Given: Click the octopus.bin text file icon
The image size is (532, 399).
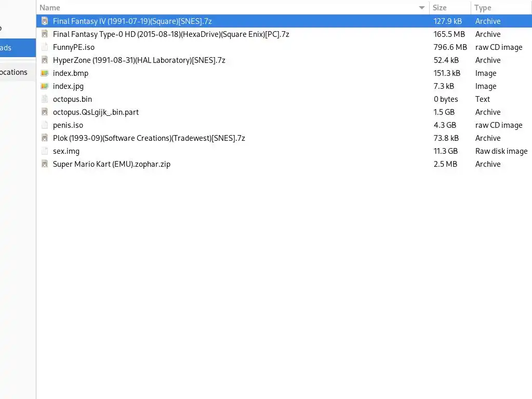Looking at the screenshot, I should point(45,99).
